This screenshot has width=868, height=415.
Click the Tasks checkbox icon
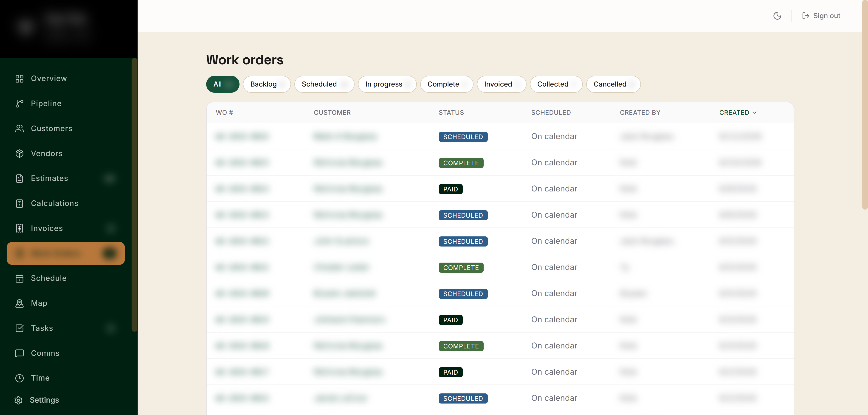click(20, 328)
